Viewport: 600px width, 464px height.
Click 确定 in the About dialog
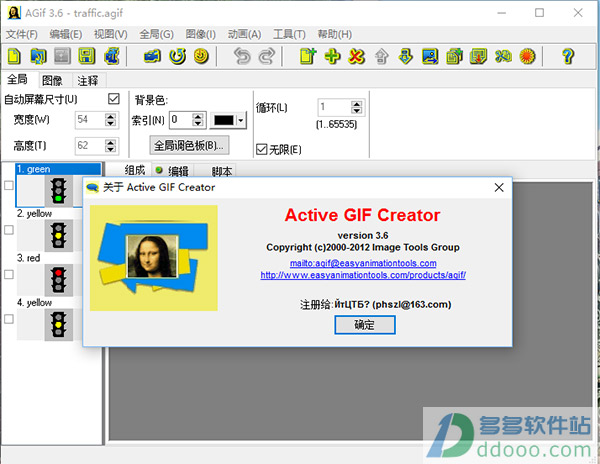pyautogui.click(x=365, y=325)
